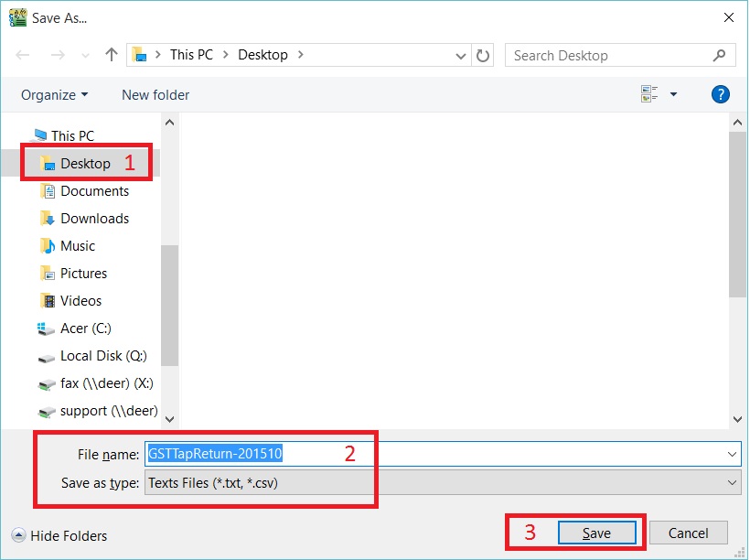750x560 pixels.
Task: Select the Music folder in sidebar
Action: click(x=77, y=246)
